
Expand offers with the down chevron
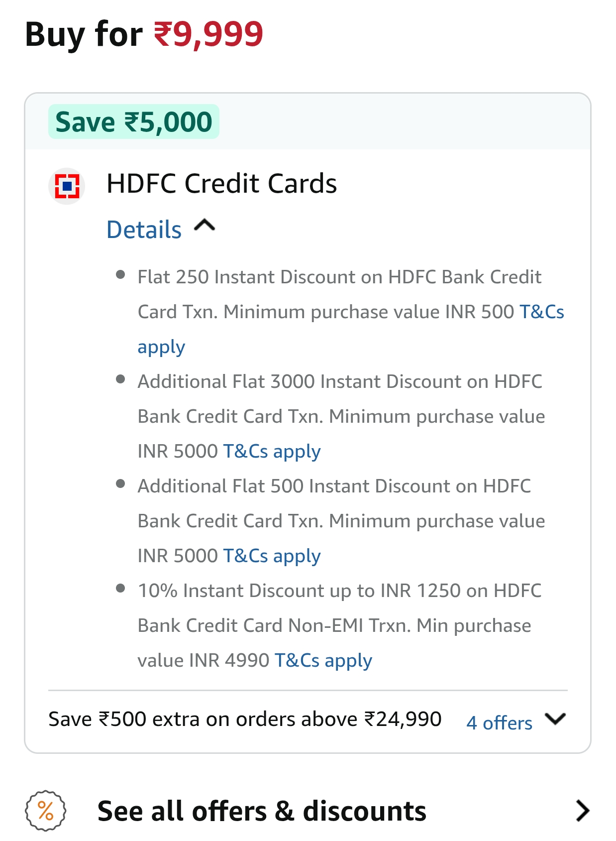coord(555,719)
